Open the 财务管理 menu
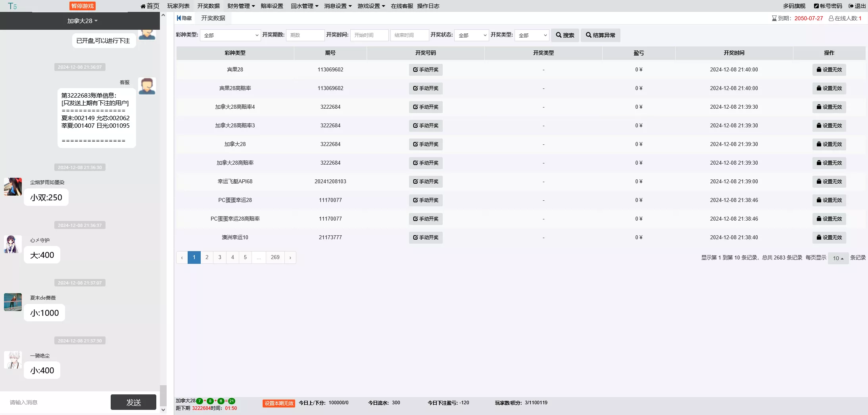Image resolution: width=868 pixels, height=415 pixels. [x=241, y=6]
